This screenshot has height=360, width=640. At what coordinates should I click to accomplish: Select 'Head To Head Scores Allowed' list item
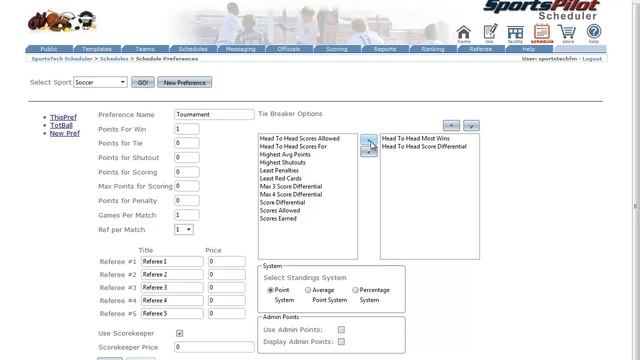click(x=300, y=138)
